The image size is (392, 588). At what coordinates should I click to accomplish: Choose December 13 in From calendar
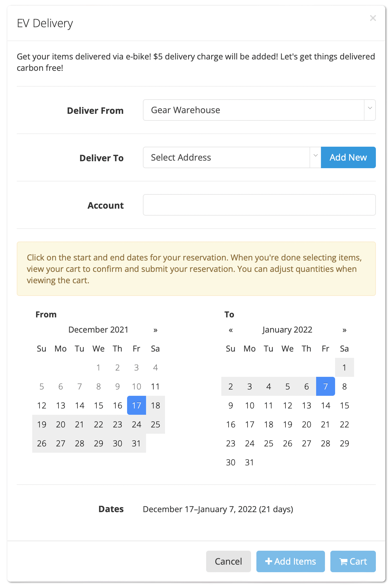point(61,405)
